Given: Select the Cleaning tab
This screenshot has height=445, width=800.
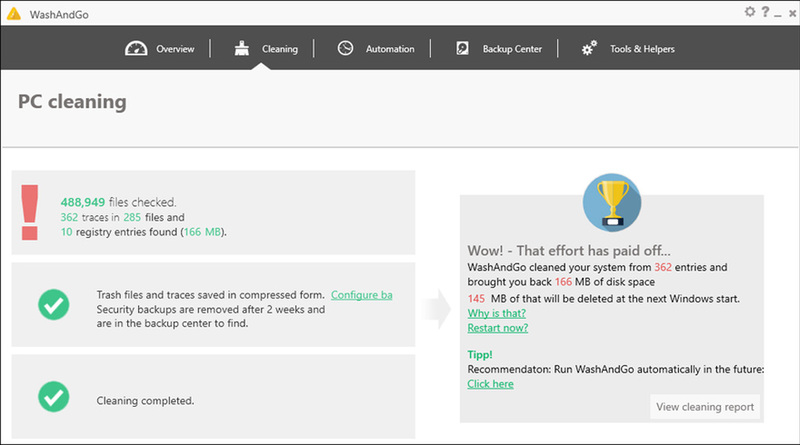Looking at the screenshot, I should coord(280,49).
